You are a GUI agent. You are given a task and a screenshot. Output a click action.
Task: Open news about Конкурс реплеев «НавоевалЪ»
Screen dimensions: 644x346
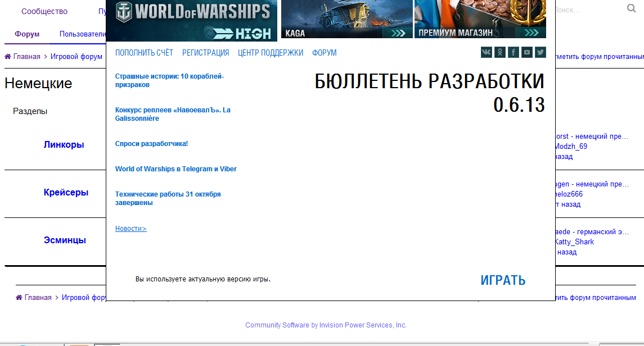tap(173, 114)
